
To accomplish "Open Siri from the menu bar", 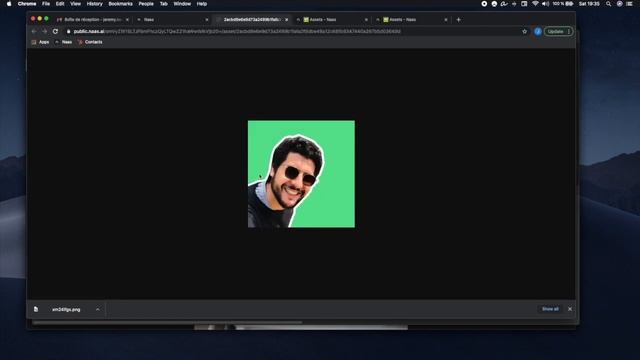I will [619, 4].
